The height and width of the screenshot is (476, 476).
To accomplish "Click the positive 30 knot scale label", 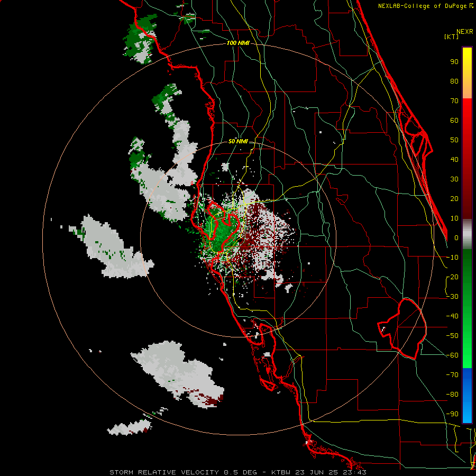I will click(454, 179).
